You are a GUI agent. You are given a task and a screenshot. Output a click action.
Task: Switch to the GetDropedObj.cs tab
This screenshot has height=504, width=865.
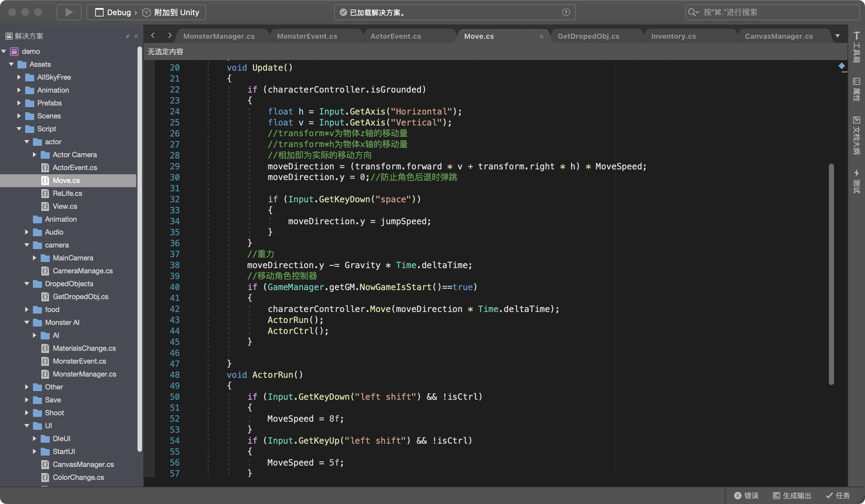(x=588, y=36)
